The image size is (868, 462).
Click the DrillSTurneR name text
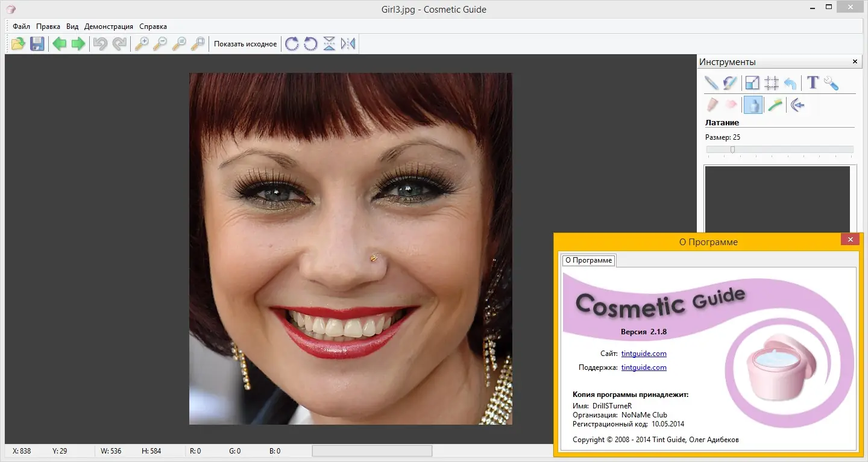coord(612,406)
